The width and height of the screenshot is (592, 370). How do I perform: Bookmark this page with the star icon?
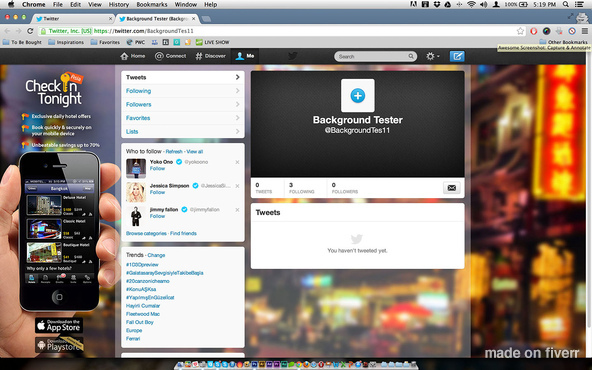[x=520, y=31]
